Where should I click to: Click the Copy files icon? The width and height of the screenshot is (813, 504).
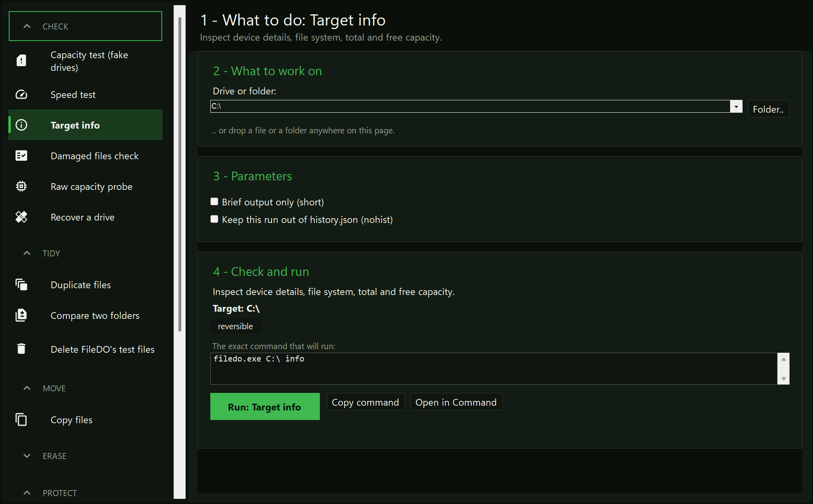click(x=22, y=420)
